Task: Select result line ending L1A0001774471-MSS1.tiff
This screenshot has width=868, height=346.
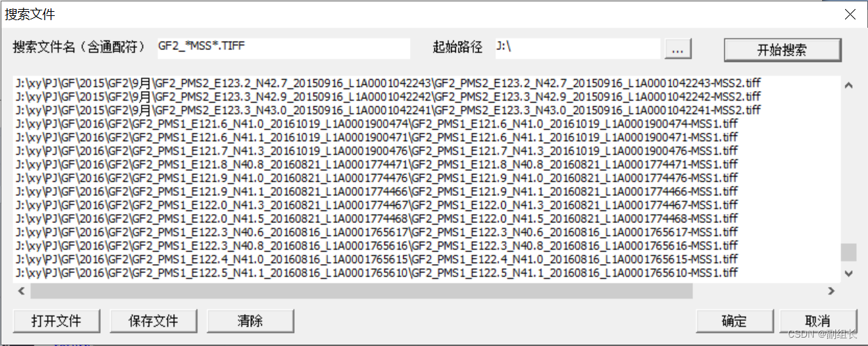Action: click(x=377, y=165)
